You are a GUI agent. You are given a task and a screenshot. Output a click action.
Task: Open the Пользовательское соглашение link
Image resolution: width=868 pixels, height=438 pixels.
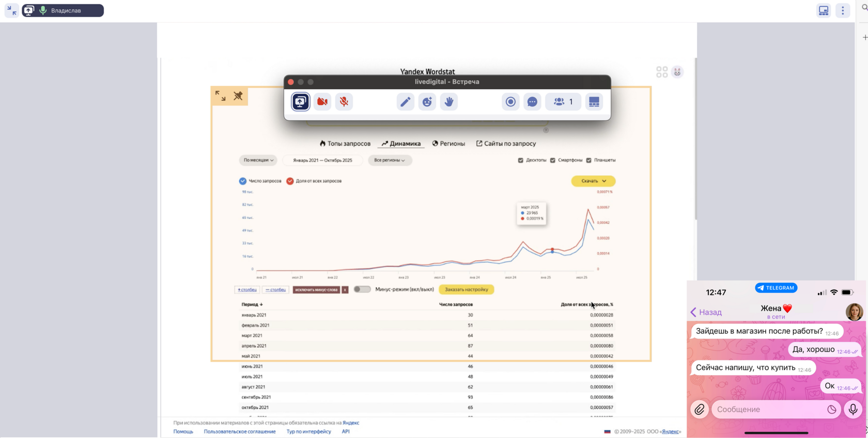pos(240,431)
